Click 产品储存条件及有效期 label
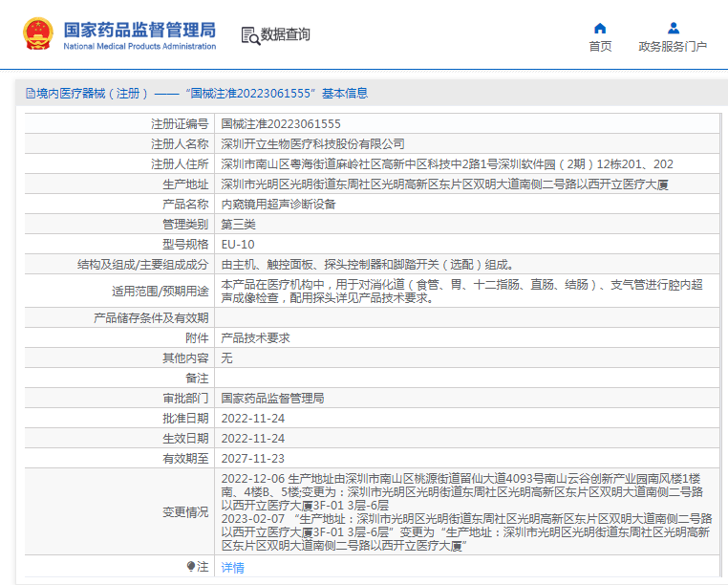728x585 pixels. [151, 317]
